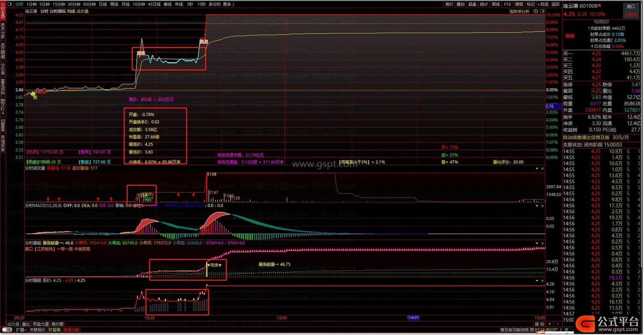Close the 分时MACD indicator pane

coord(542,206)
